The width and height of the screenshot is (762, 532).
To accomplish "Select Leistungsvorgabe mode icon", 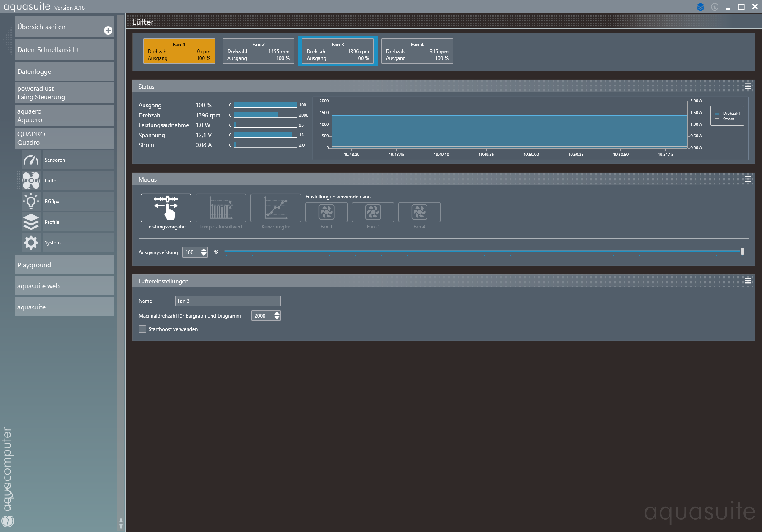I will pyautogui.click(x=166, y=208).
